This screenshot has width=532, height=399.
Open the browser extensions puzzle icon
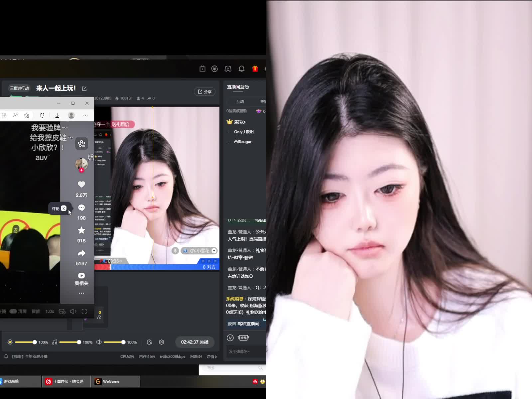coord(42,115)
